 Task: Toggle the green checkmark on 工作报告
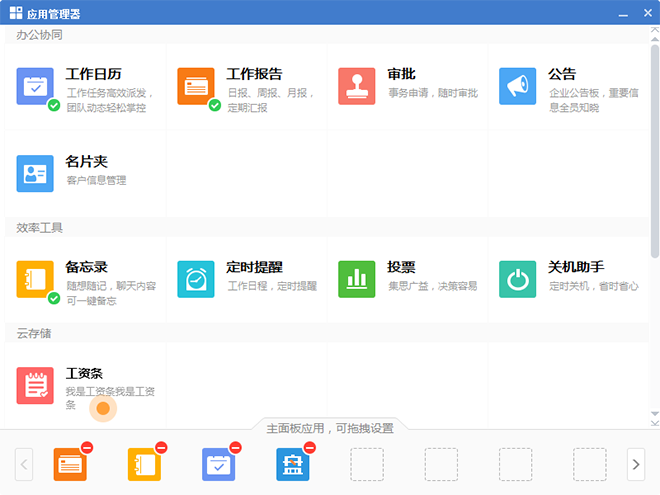pyautogui.click(x=215, y=105)
